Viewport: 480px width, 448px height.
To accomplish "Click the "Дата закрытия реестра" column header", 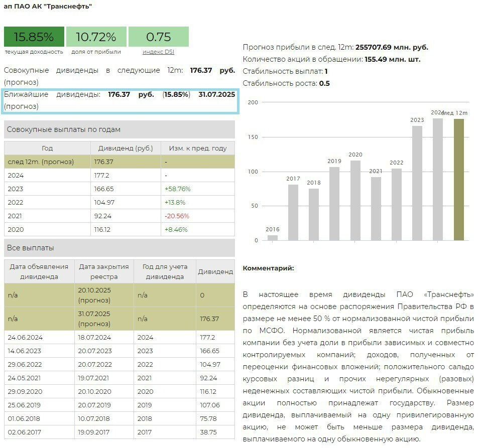I will pyautogui.click(x=104, y=271).
